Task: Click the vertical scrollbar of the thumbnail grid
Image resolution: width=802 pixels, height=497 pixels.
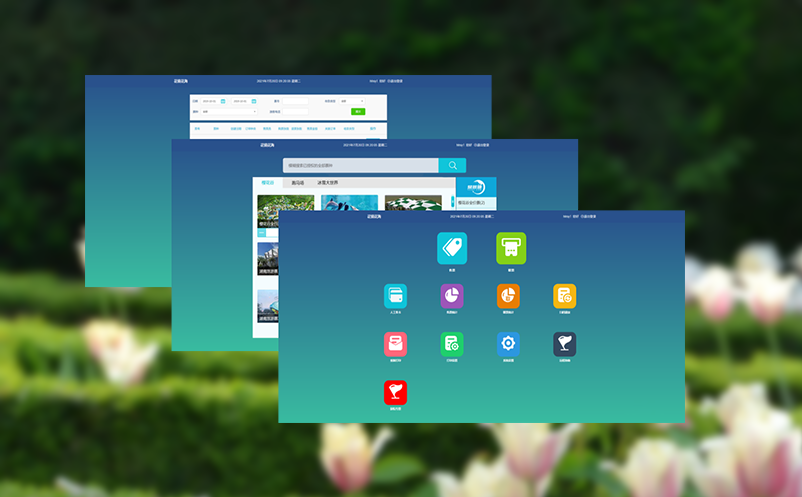Action: tap(452, 202)
